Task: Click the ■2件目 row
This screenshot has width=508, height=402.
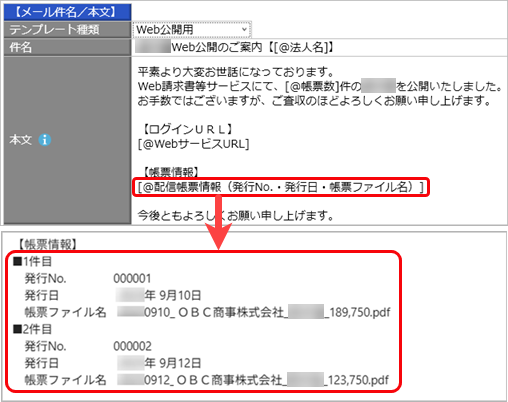Action: pyautogui.click(x=32, y=329)
